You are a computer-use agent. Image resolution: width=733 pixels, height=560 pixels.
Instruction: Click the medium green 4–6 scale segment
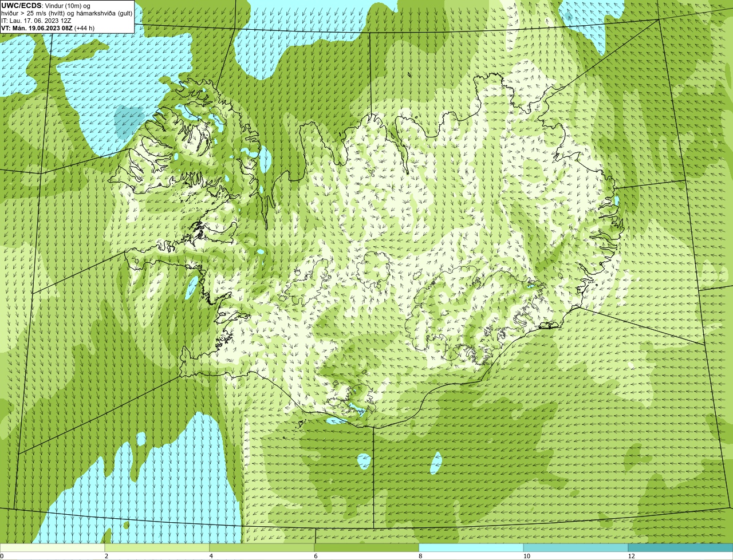[x=262, y=548]
